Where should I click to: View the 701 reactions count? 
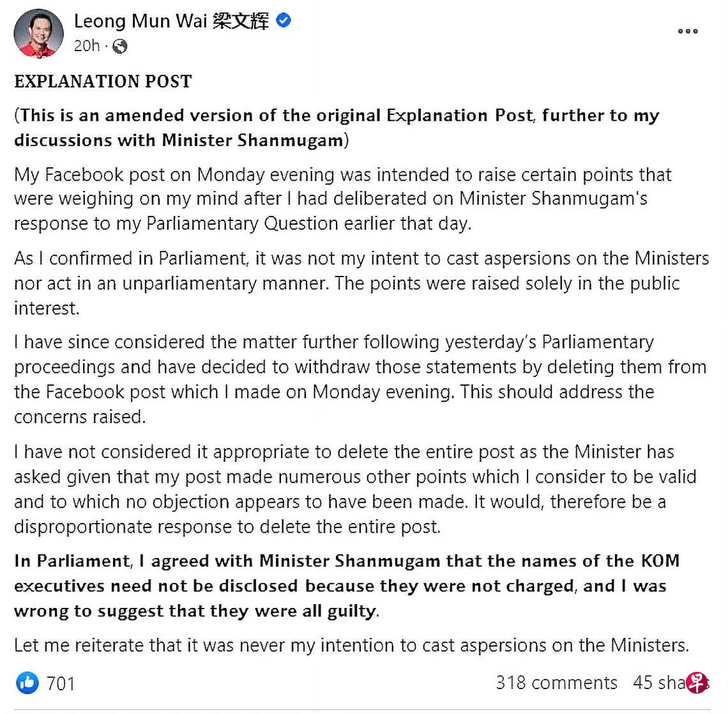61,683
